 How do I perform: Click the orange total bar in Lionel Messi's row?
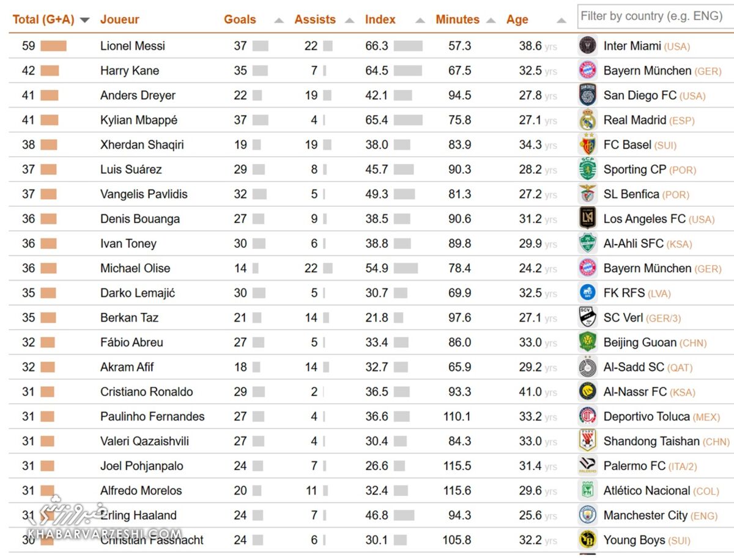(x=53, y=46)
